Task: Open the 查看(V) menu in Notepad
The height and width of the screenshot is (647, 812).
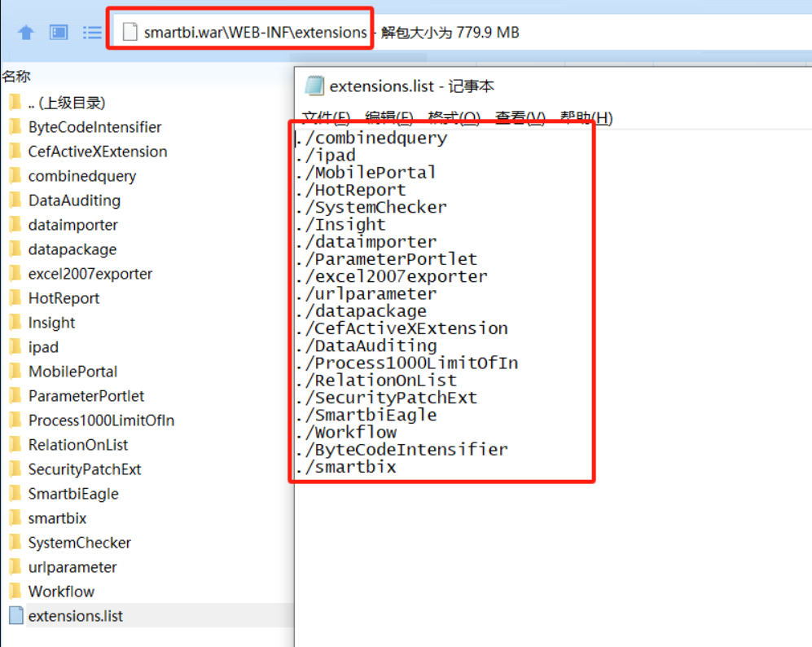Action: click(x=520, y=118)
